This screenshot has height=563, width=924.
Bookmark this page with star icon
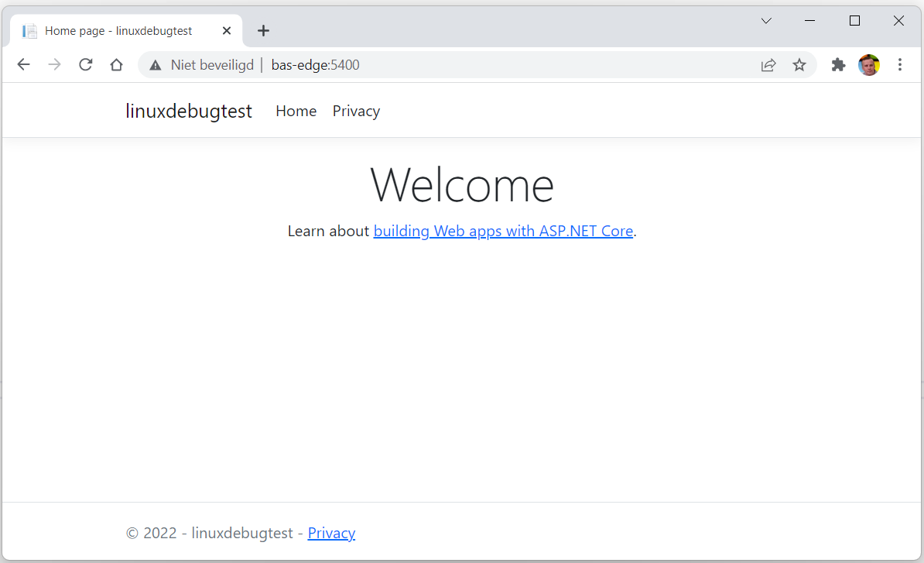tap(799, 65)
